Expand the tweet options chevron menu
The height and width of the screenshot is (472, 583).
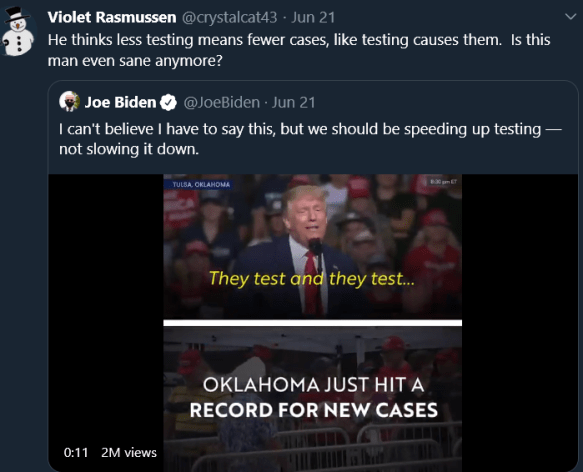570,17
